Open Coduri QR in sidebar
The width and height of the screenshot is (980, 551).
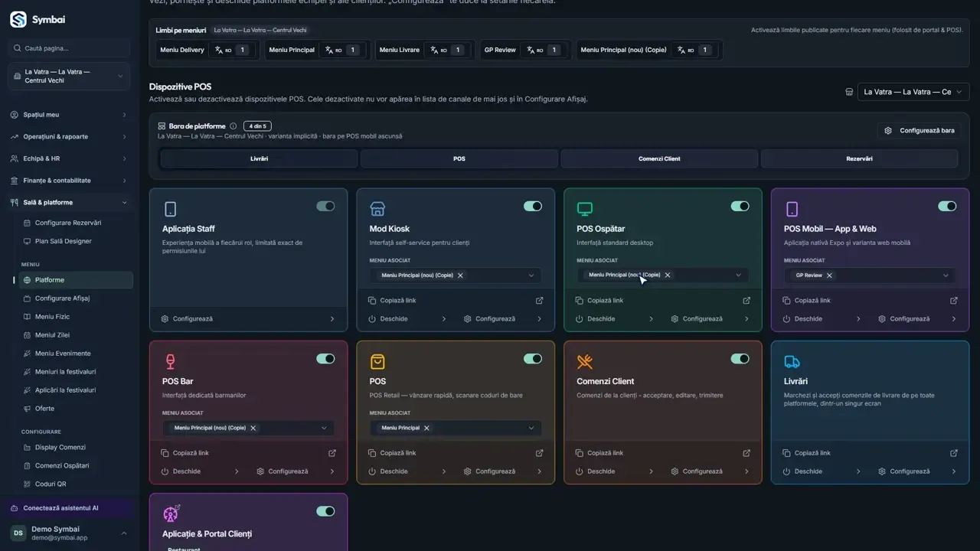(x=77, y=484)
